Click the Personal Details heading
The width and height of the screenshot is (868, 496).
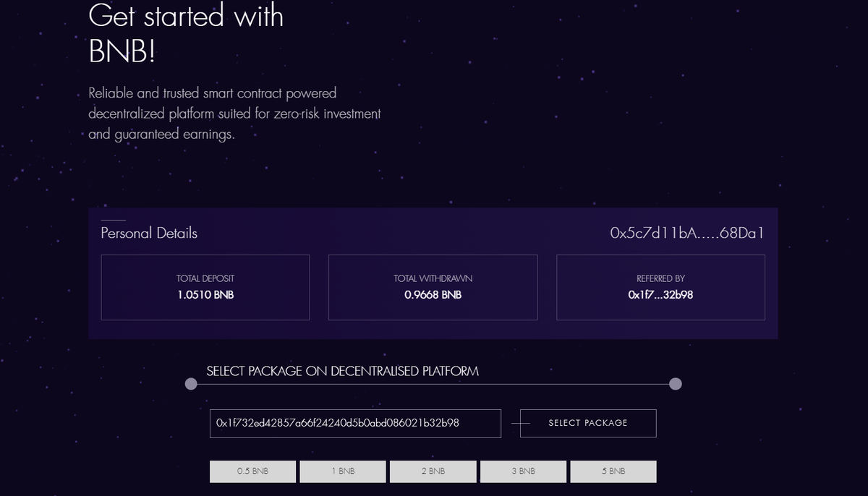point(149,233)
